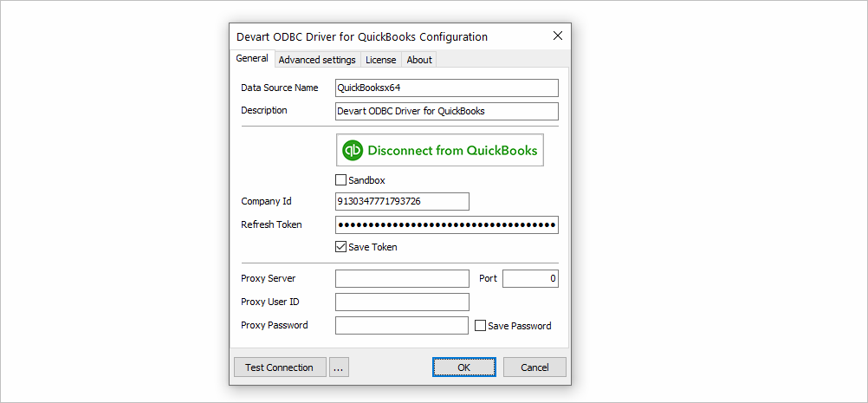
Task: Click the Port label
Action: [x=489, y=278]
